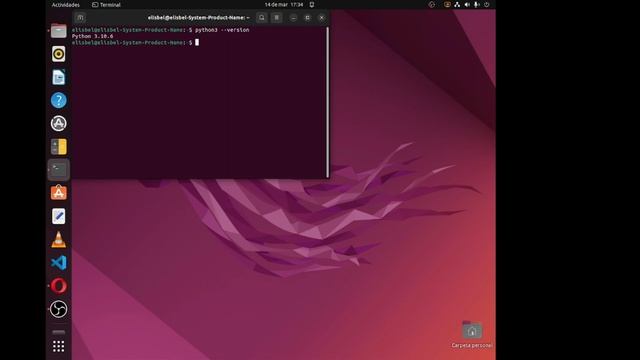Open OBS Studio from the dock
Viewport: 640px width, 360px height.
coord(58,309)
